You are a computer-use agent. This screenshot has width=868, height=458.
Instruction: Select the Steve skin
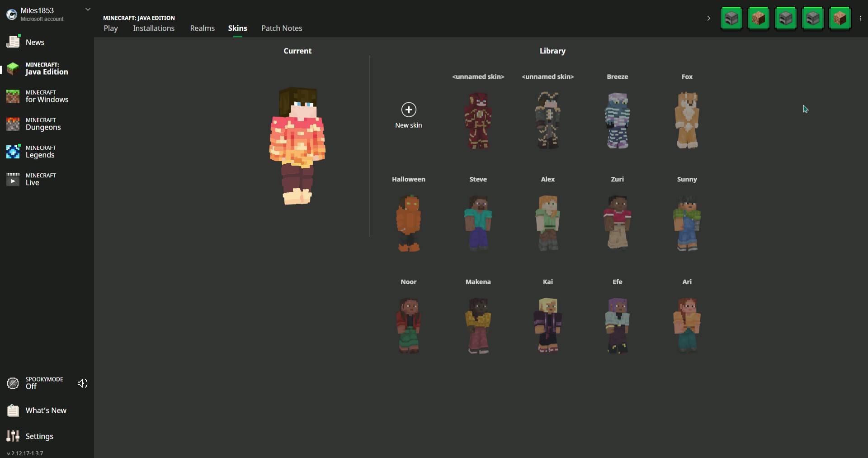pos(478,223)
